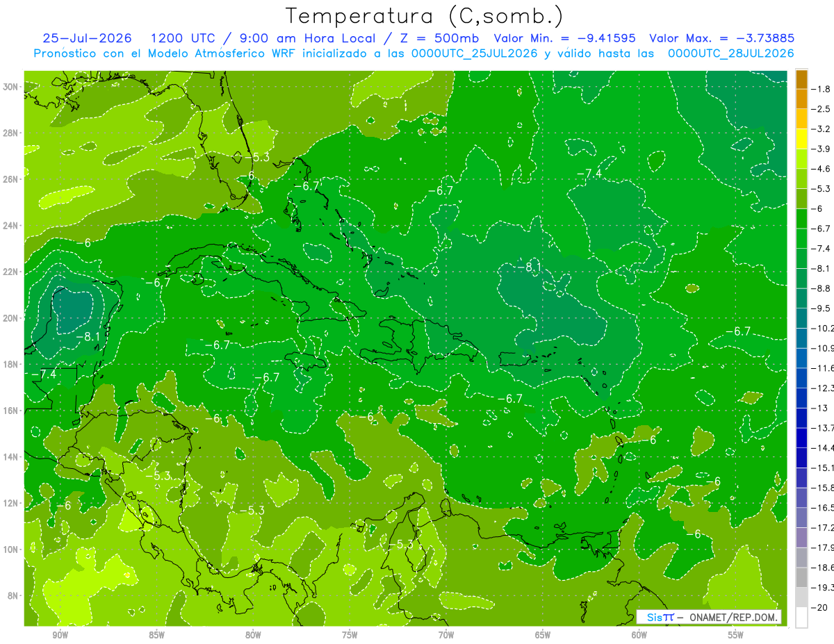
Task: Click the "-4.6" value on the color scale
Action: coord(821,169)
